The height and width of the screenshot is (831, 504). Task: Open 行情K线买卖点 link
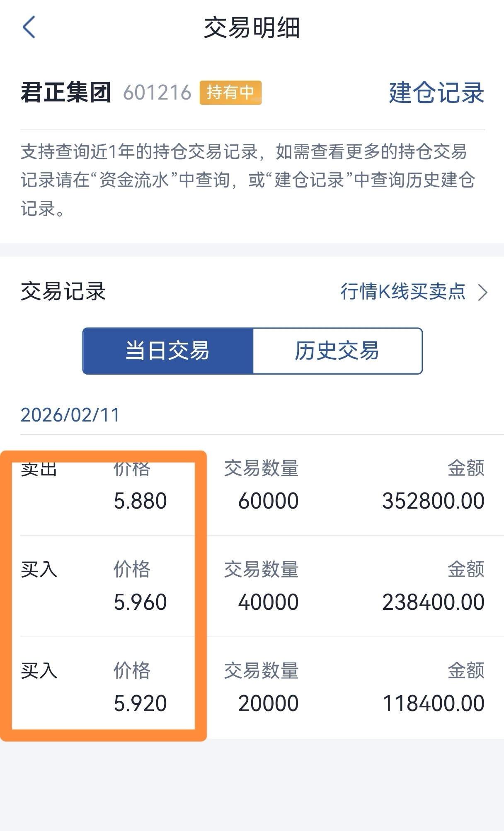pyautogui.click(x=403, y=292)
